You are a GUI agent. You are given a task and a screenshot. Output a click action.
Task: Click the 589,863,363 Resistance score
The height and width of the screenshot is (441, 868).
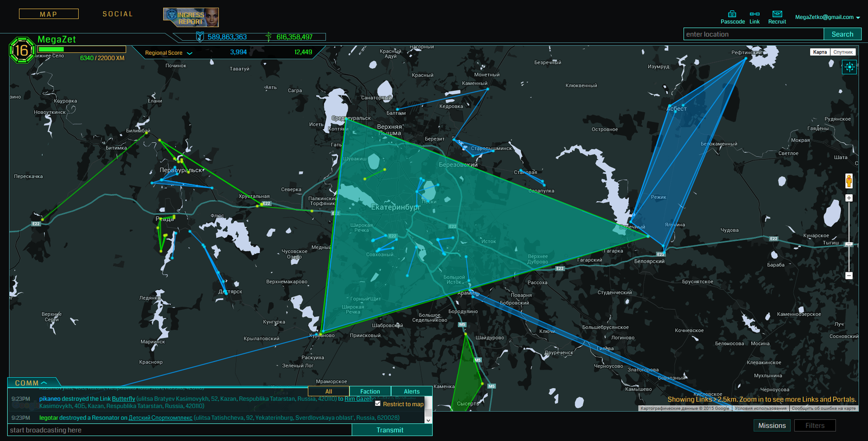coord(227,37)
